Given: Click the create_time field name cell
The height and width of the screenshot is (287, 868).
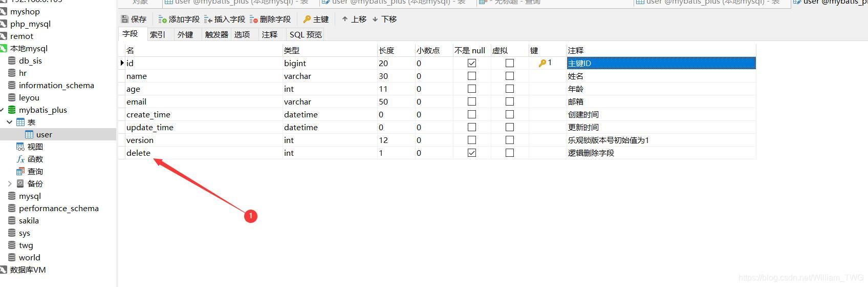Looking at the screenshot, I should click(x=204, y=114).
